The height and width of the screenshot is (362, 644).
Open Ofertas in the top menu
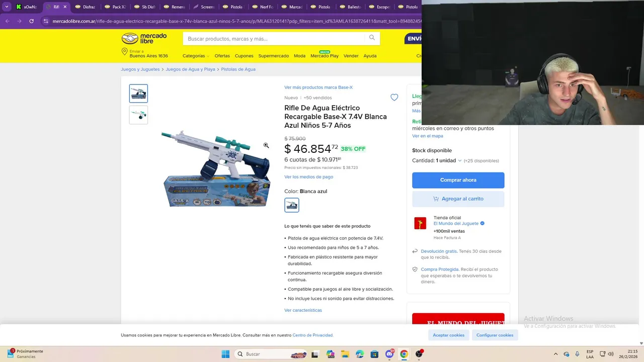pyautogui.click(x=222, y=56)
